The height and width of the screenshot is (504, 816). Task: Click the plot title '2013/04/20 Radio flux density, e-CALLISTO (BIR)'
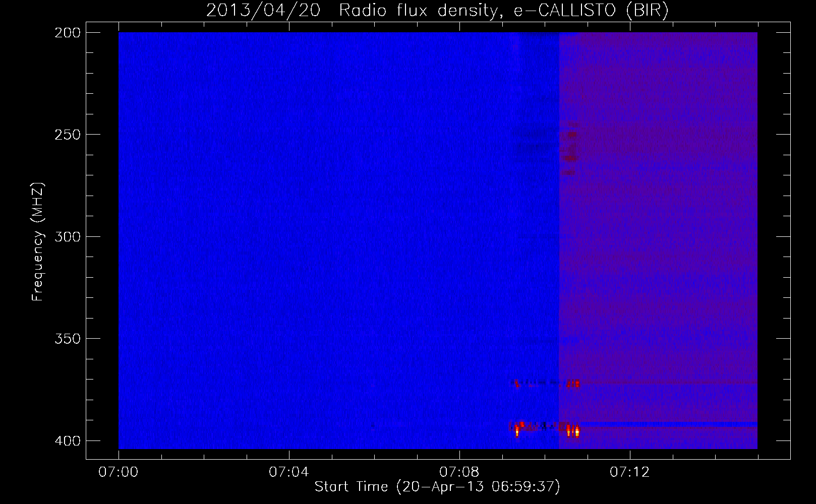coord(437,11)
